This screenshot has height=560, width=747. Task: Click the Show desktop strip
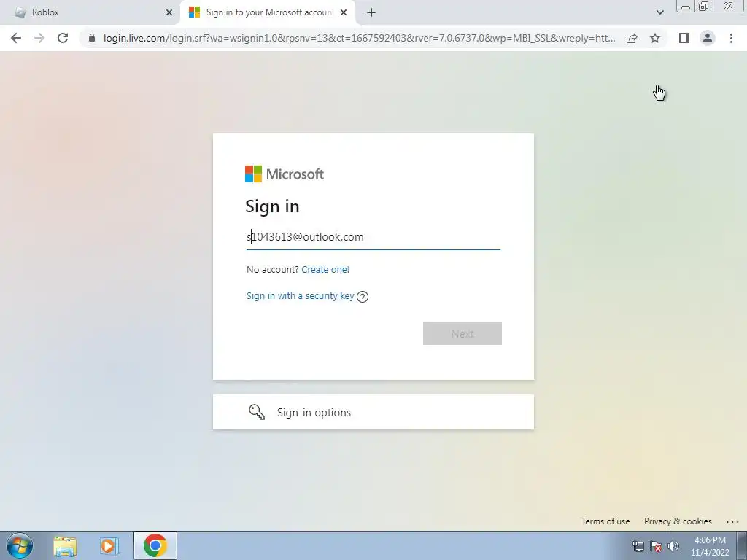[742, 545]
